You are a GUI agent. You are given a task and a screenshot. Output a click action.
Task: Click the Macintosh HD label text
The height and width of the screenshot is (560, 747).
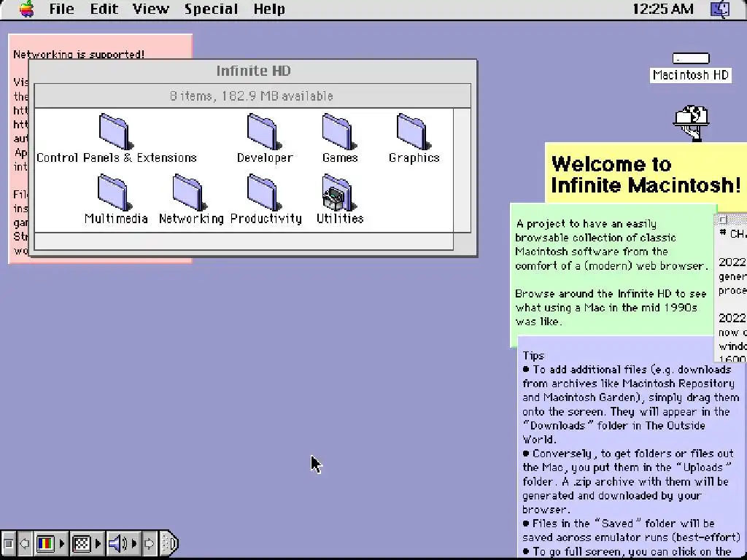coord(690,75)
